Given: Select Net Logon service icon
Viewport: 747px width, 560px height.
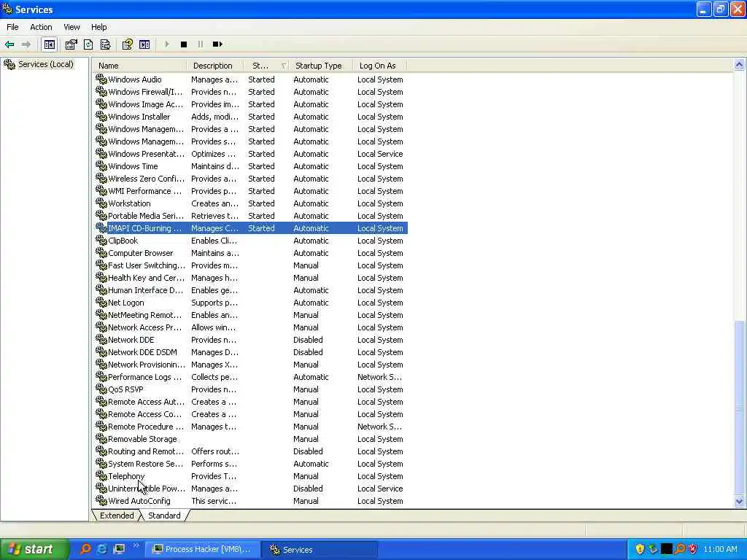Looking at the screenshot, I should 101,302.
